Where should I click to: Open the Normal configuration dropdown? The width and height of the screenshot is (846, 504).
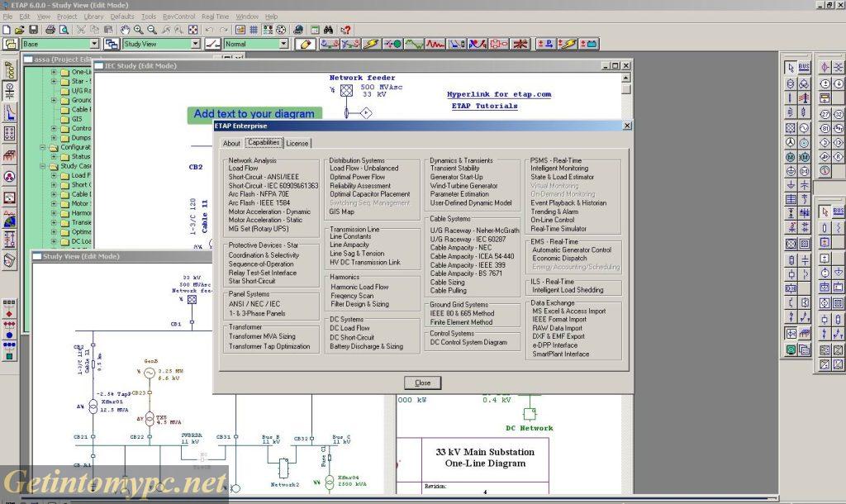pyautogui.click(x=282, y=44)
